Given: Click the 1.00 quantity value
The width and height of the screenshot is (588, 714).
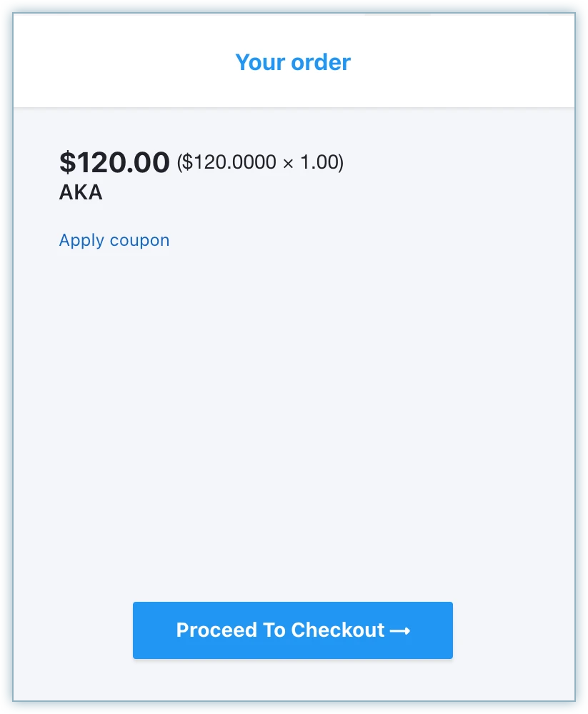Looking at the screenshot, I should [318, 163].
